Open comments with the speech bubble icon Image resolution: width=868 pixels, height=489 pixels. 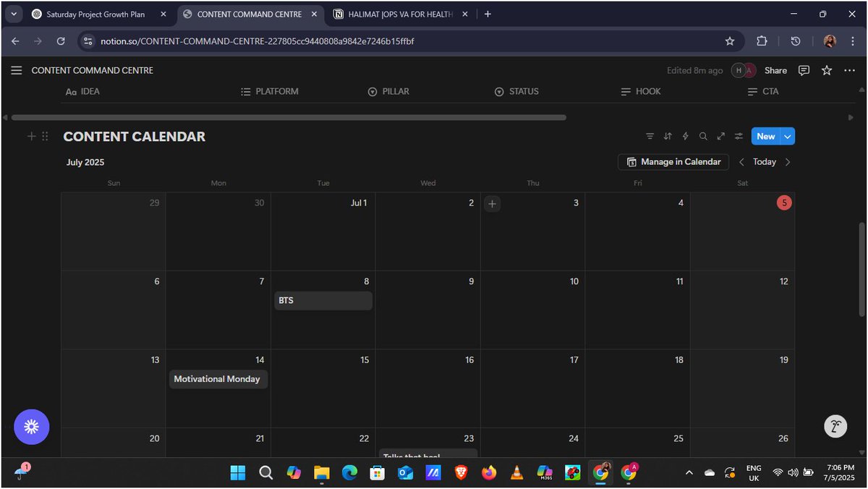pos(804,70)
